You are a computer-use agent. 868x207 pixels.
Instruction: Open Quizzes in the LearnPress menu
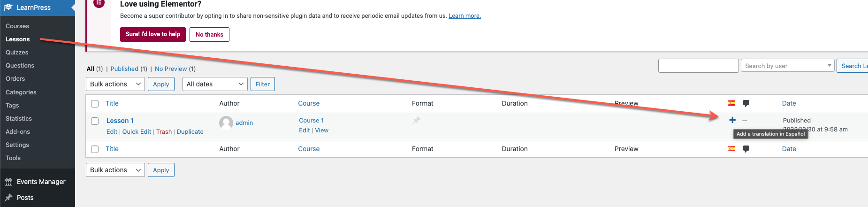17,52
